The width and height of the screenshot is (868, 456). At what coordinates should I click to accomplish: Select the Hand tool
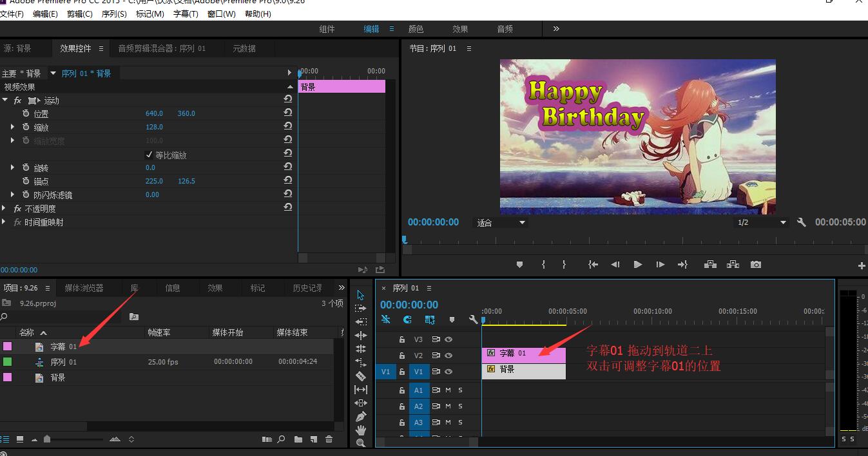(361, 430)
